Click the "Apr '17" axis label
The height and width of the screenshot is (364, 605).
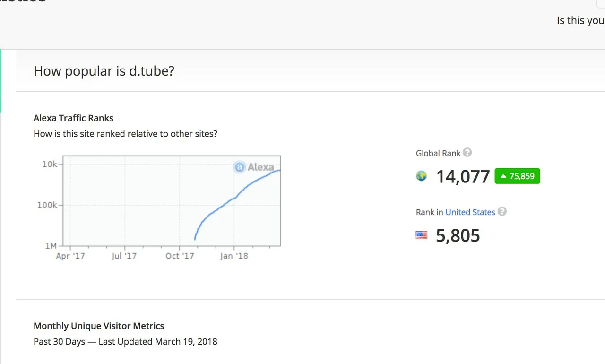[70, 256]
